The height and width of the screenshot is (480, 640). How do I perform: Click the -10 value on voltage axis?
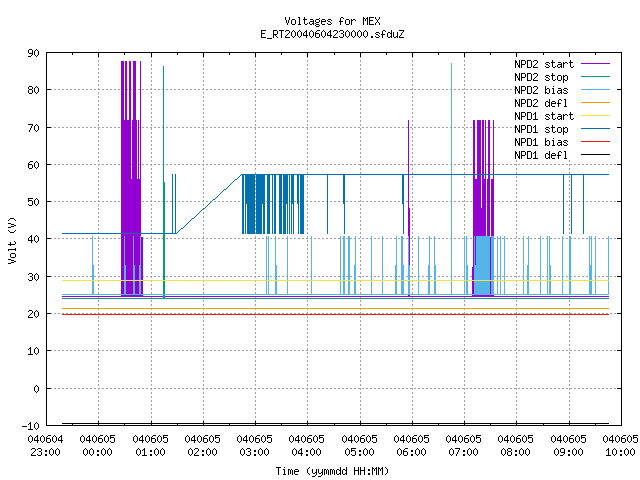(x=31, y=426)
